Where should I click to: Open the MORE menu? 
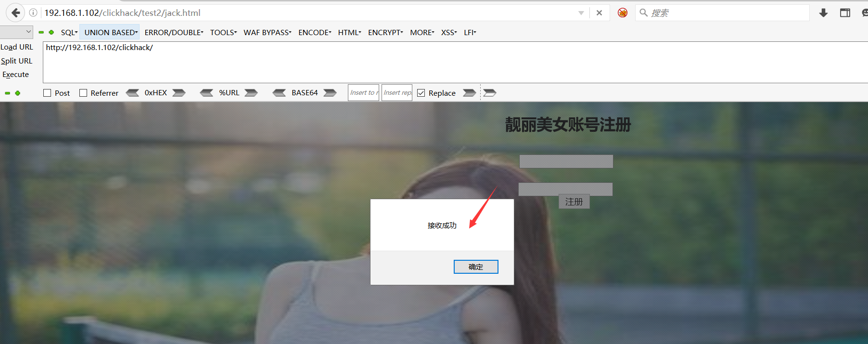tap(422, 32)
